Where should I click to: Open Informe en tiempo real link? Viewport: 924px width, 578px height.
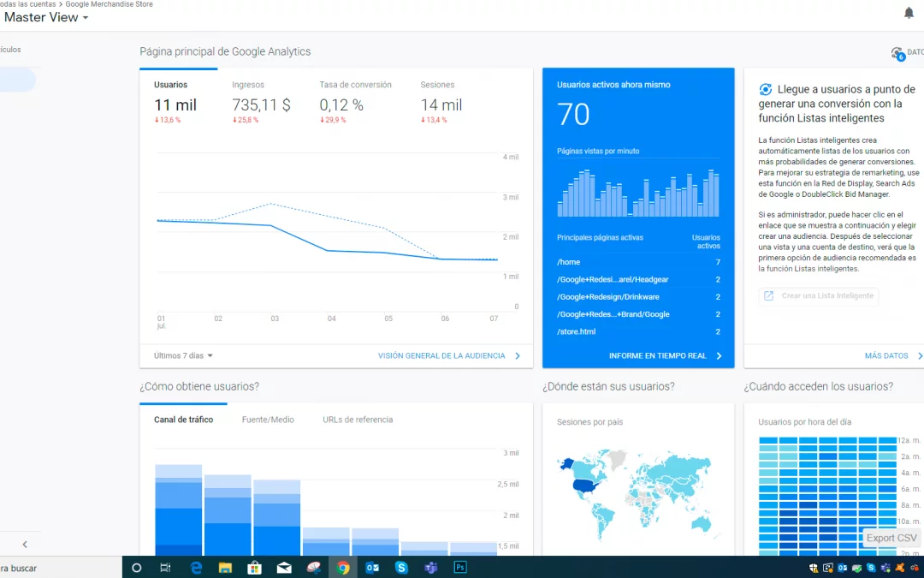point(658,355)
